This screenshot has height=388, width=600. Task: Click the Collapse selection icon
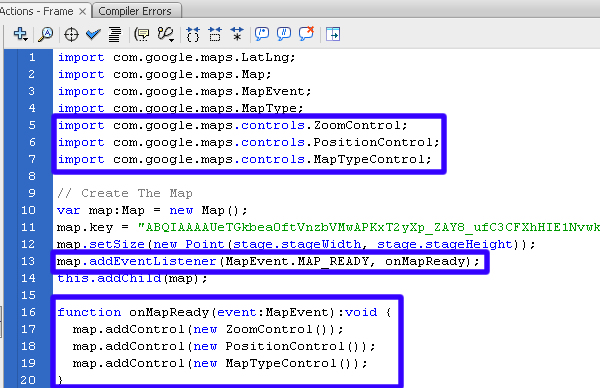215,34
